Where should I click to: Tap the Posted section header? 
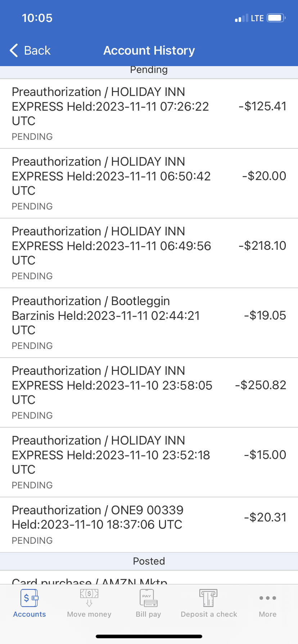[x=149, y=561]
